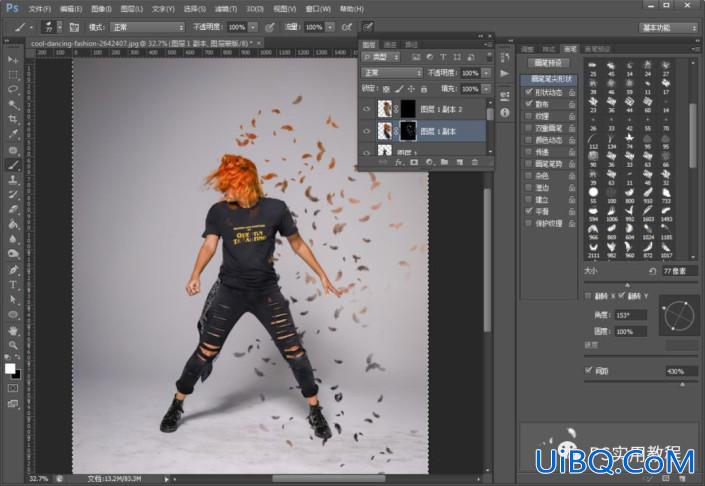Open the brush preset picker dropdown arrow
705x486 pixels.
tap(60, 27)
